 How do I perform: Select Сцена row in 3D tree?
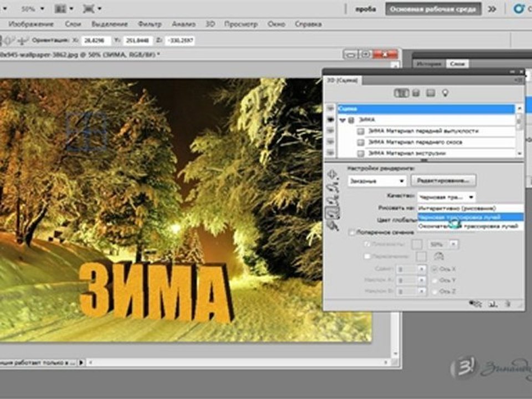click(x=426, y=109)
